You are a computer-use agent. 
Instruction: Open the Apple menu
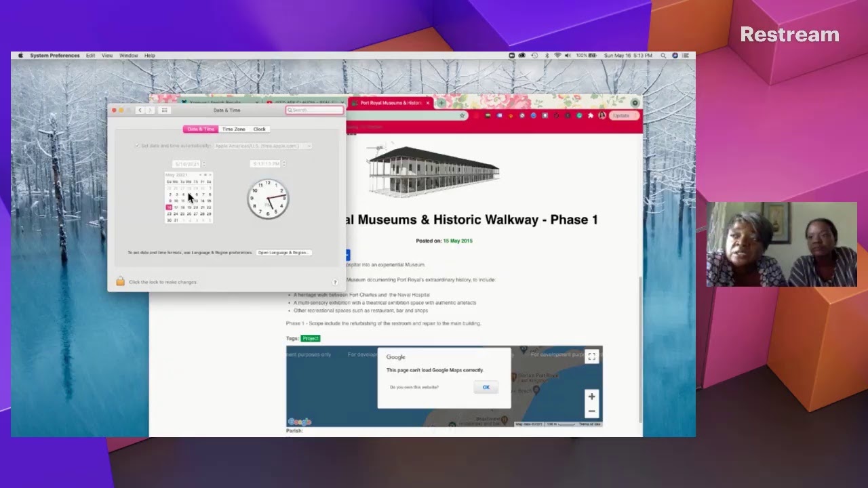[20, 56]
